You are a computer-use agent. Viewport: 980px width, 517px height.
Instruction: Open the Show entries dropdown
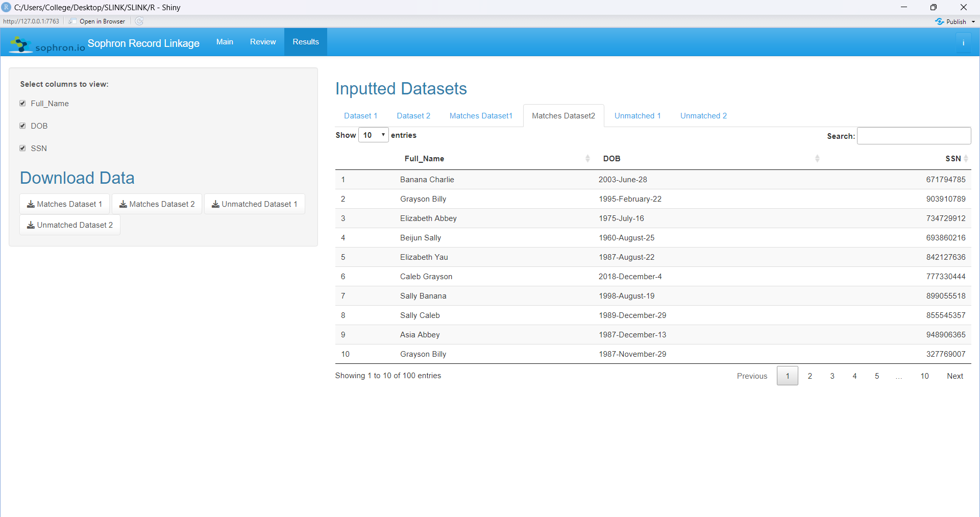[374, 135]
